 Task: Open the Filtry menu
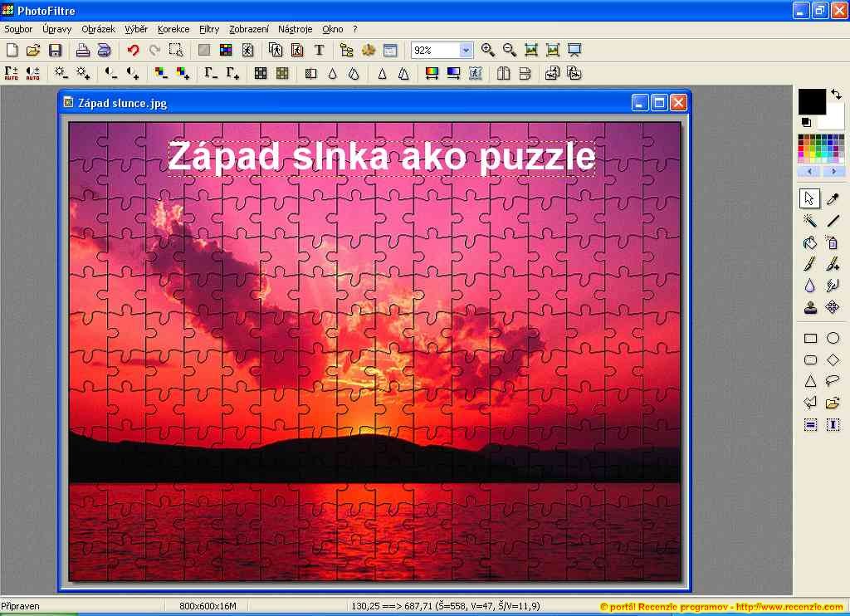[x=209, y=29]
